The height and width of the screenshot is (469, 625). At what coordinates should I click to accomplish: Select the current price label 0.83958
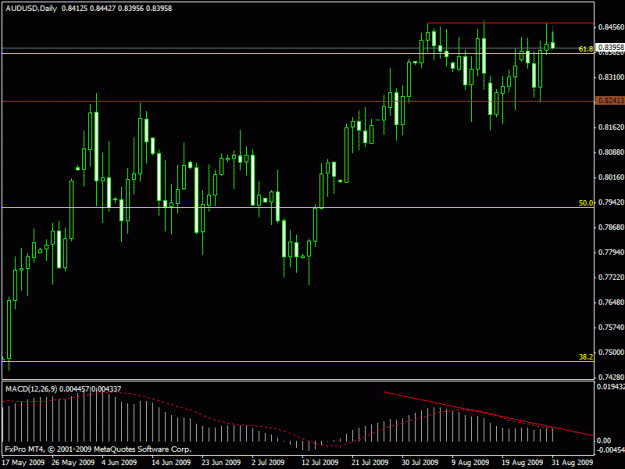tap(611, 47)
